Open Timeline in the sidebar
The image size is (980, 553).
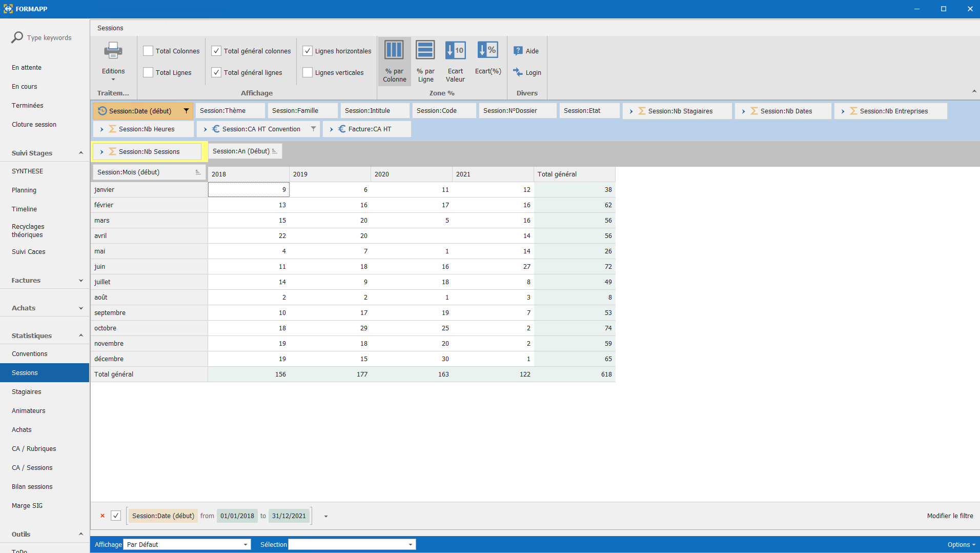[24, 209]
